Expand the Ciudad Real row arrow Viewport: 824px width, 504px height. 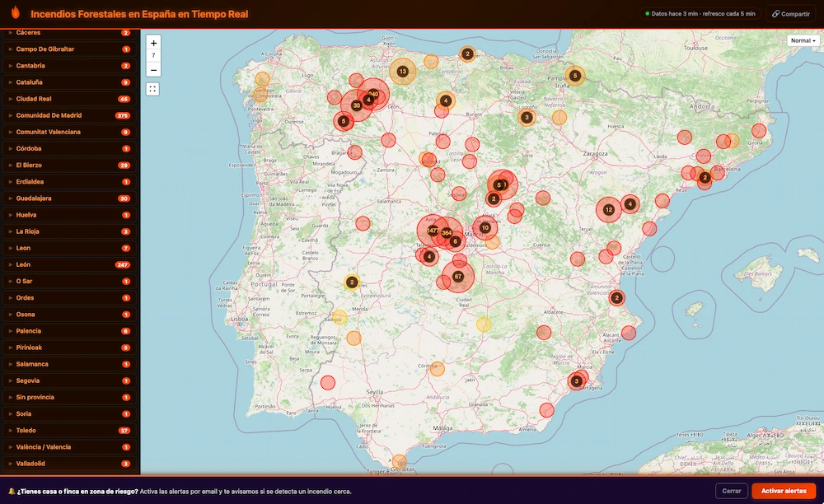point(10,99)
